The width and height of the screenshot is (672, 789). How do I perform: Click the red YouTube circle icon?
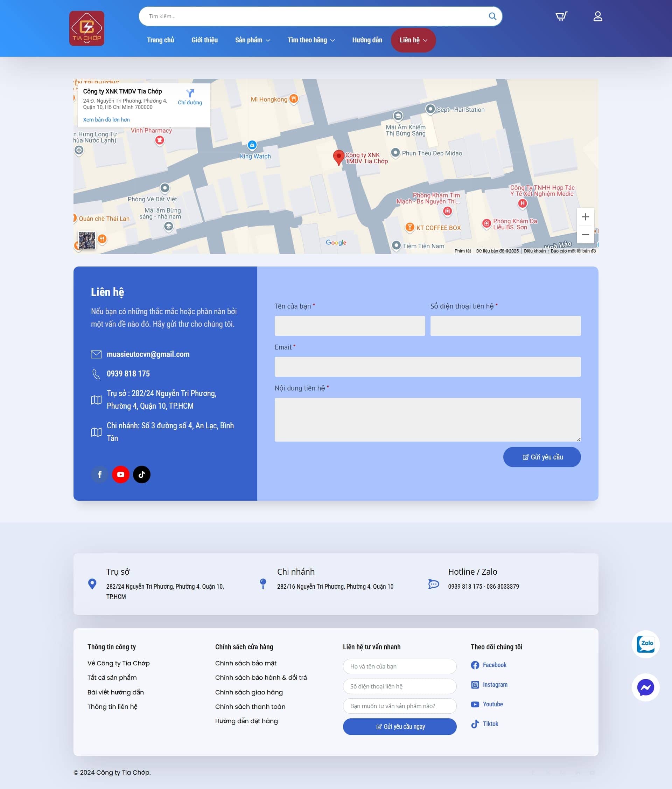coord(121,475)
